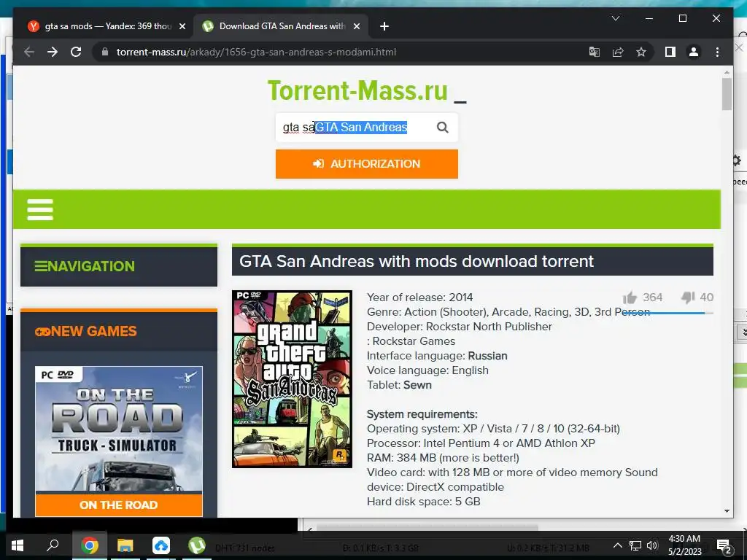Go back to the previous page
The height and width of the screenshot is (560, 747).
point(29,52)
